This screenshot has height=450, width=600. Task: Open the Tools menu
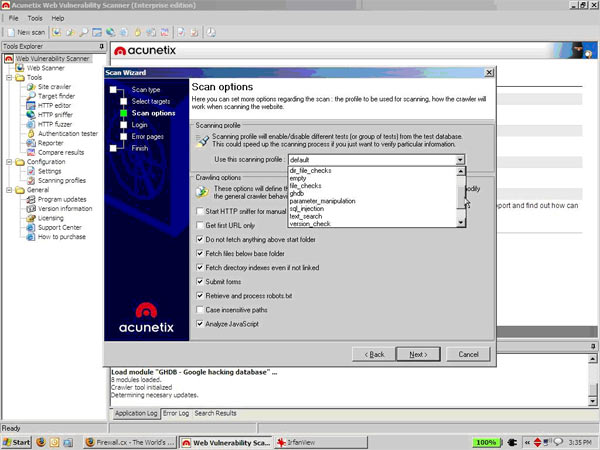coord(35,18)
